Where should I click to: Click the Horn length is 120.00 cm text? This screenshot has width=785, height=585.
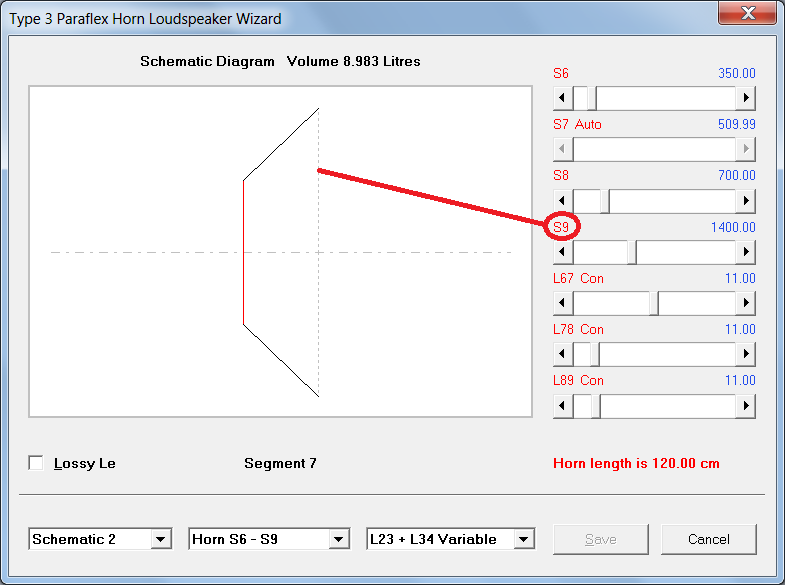coord(636,463)
